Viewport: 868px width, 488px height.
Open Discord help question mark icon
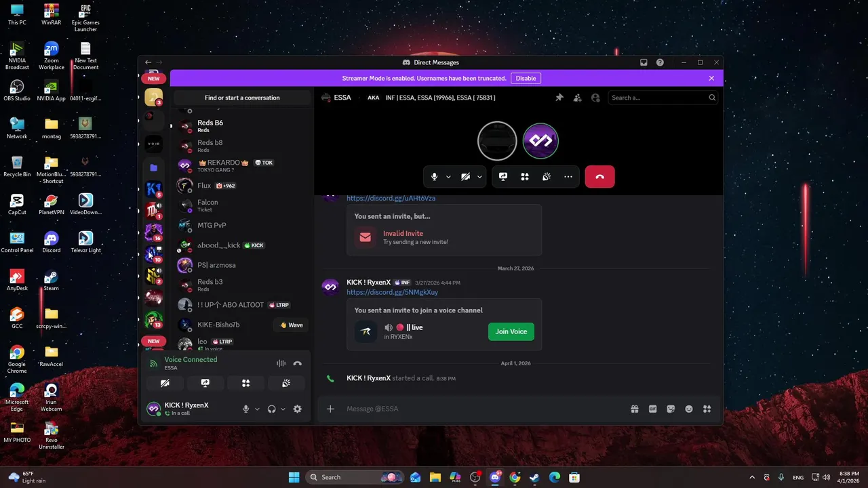coord(660,62)
